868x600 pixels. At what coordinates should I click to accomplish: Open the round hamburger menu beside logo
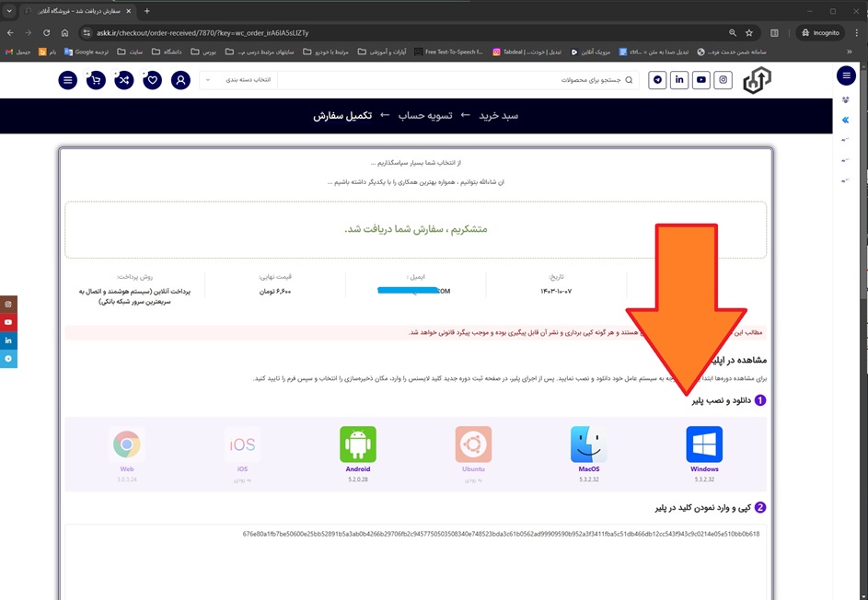coord(68,80)
